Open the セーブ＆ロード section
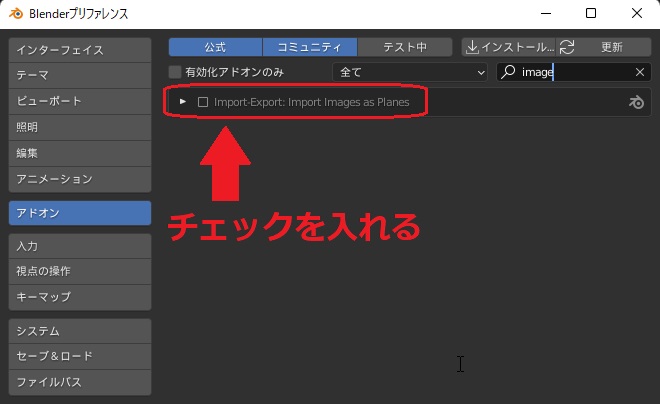 (x=80, y=356)
